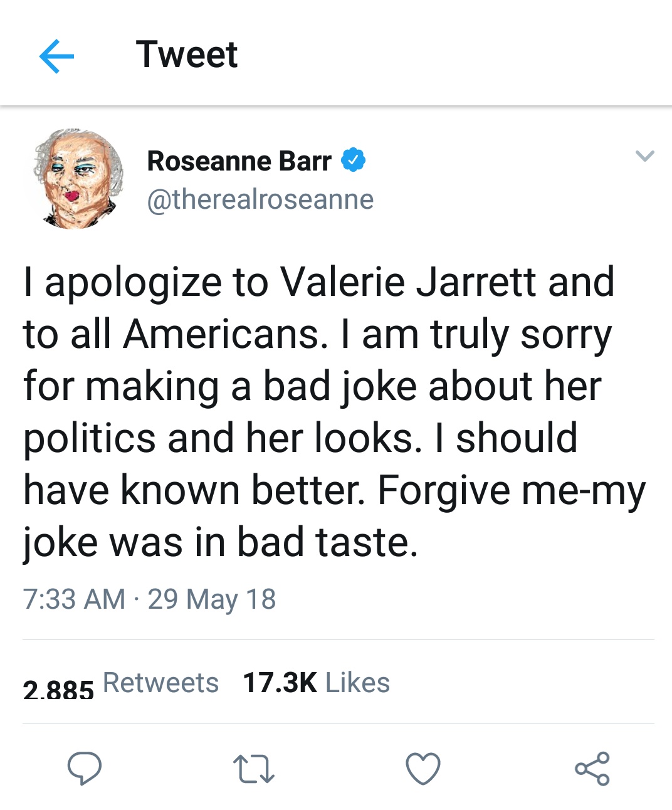The width and height of the screenshot is (672, 810).
Task: Retweet this tweet with the arrows icon
Action: (x=253, y=769)
